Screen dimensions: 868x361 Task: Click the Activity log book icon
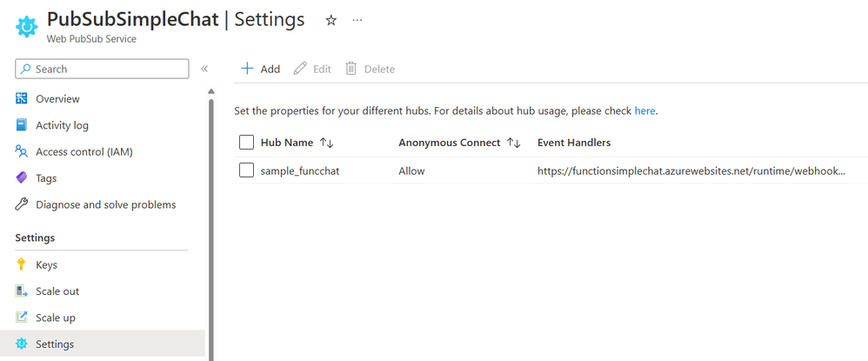click(x=22, y=125)
